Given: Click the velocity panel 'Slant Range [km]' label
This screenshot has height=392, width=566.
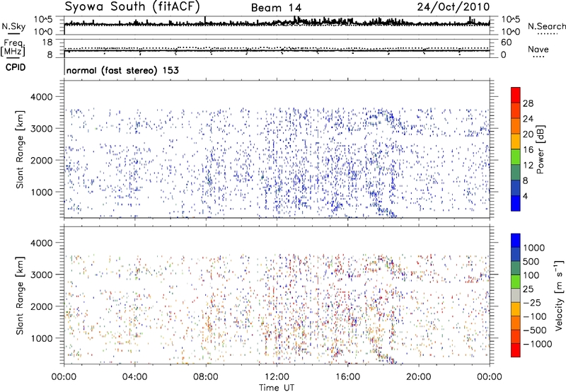Looking at the screenshot, I should point(20,295).
